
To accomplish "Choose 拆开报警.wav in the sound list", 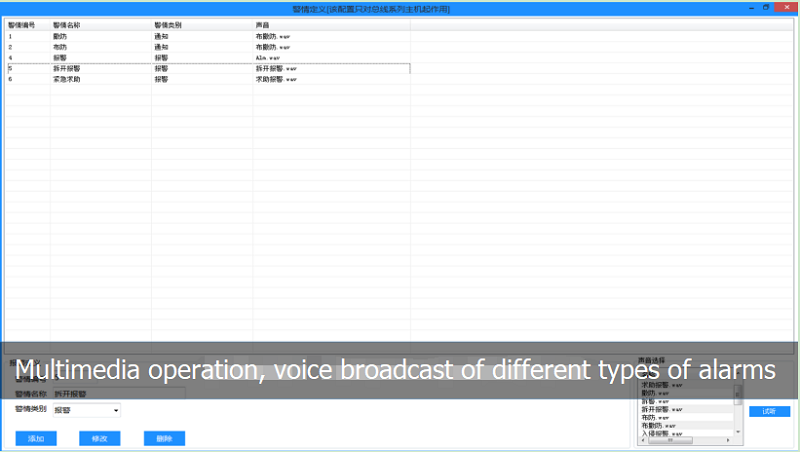I will tap(662, 409).
